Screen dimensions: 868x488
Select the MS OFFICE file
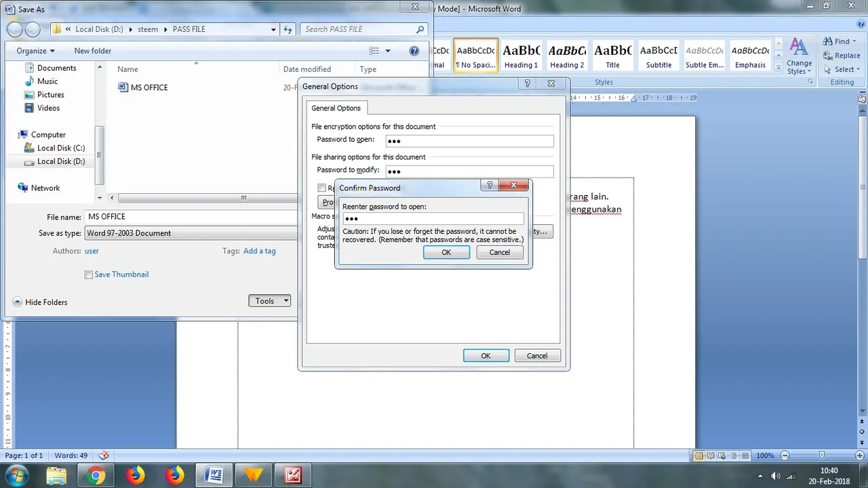149,87
